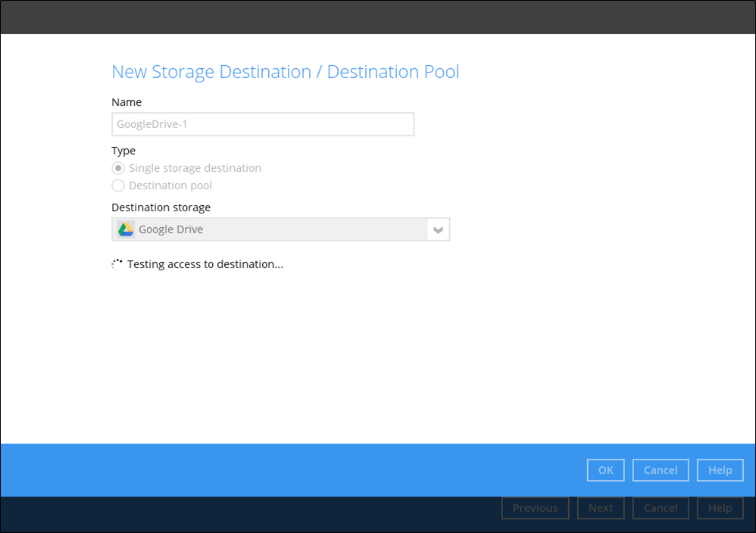Click the loading spinner icon
This screenshot has height=533, width=756.
117,264
